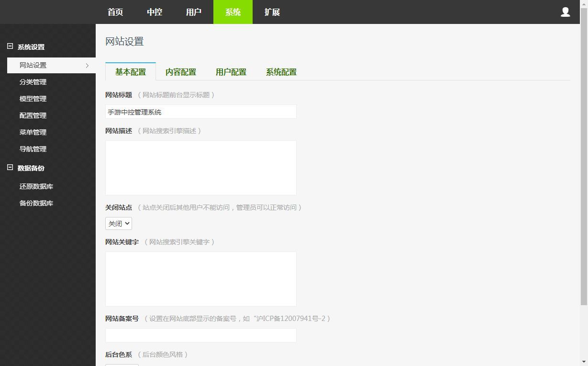Open 分类管理 in the sidebar

(x=33, y=82)
